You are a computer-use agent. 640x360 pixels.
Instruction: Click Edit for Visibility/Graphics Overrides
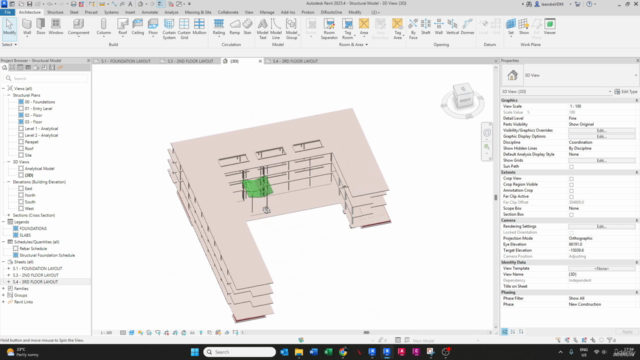coord(602,131)
